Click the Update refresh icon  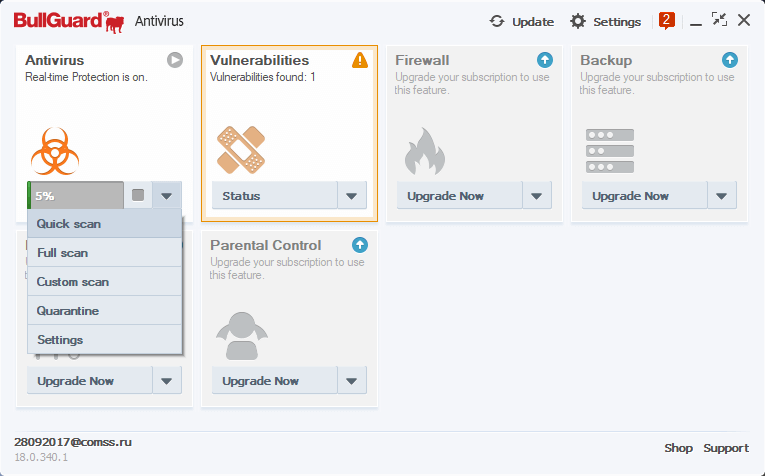pos(497,21)
